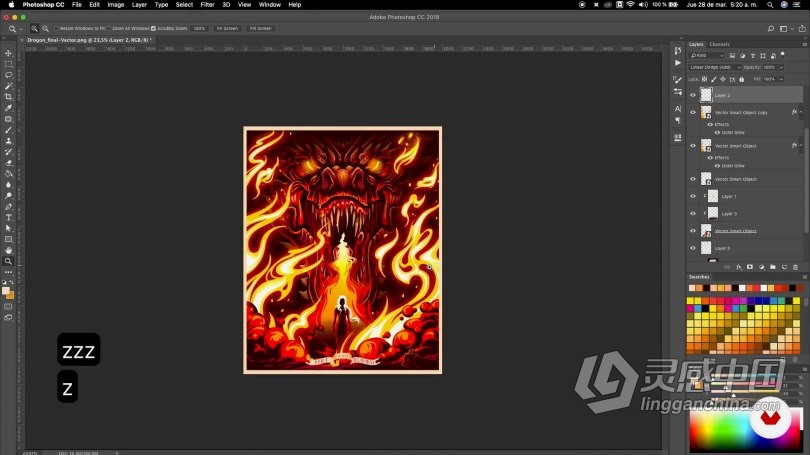Open the blend mode Linear Dodge dropdown
810x455 pixels.
click(x=715, y=67)
